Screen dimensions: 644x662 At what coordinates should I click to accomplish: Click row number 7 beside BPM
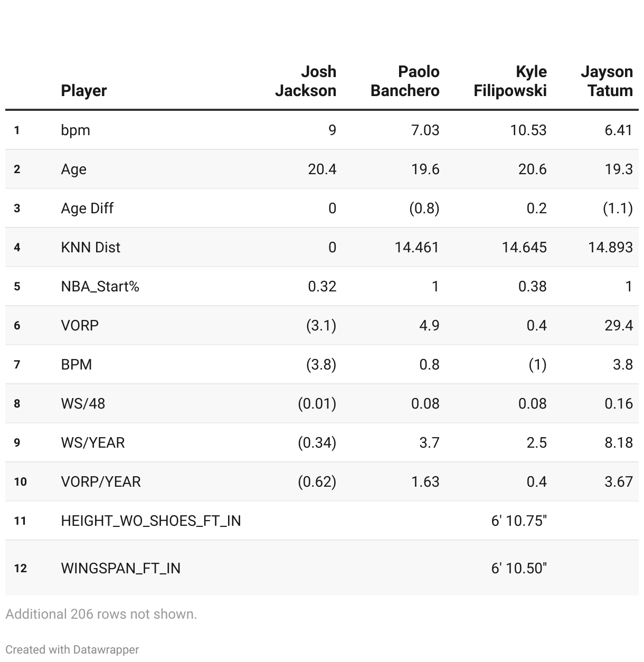tap(17, 365)
